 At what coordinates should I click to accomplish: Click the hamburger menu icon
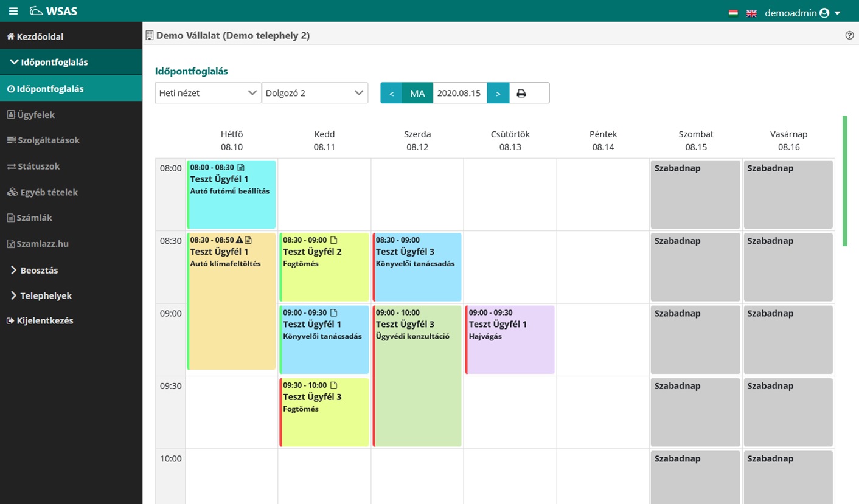click(x=13, y=12)
